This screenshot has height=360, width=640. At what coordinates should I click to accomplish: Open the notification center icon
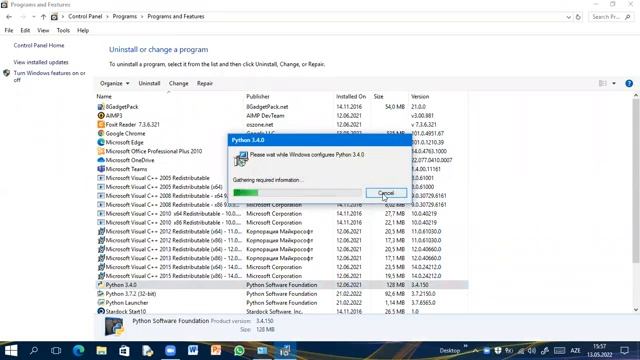click(624, 351)
